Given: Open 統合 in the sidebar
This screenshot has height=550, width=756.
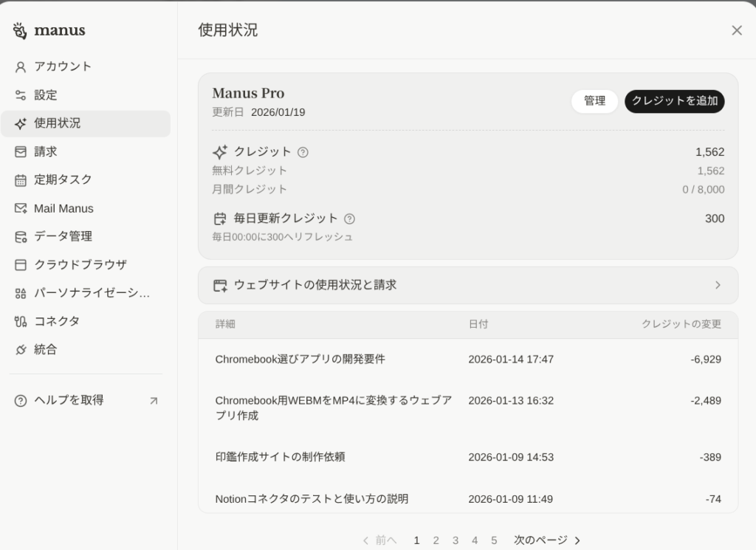Looking at the screenshot, I should (x=46, y=349).
